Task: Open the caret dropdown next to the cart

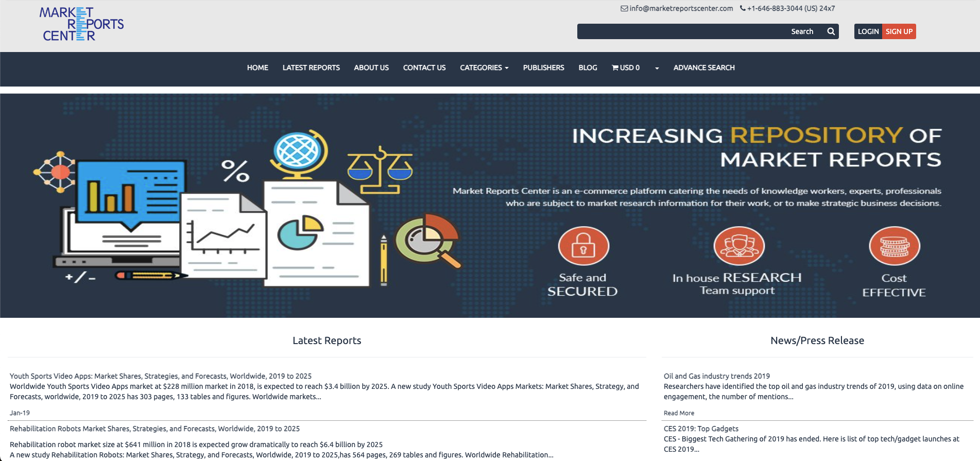Action: click(657, 68)
